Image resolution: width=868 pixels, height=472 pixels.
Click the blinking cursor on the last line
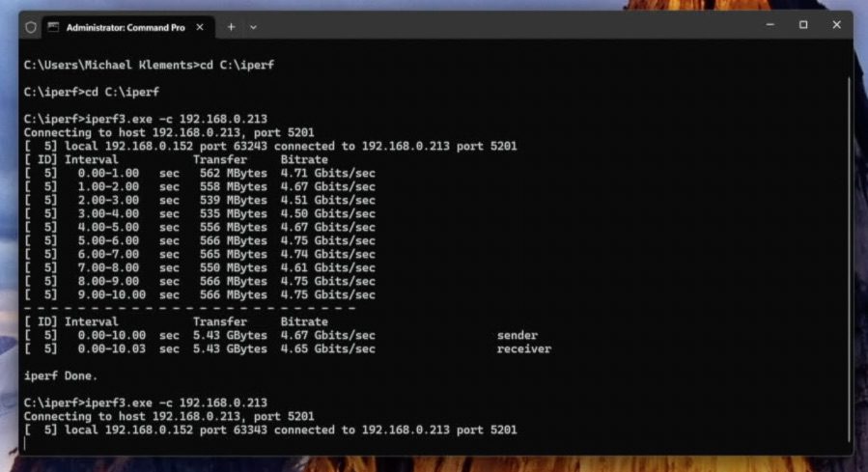(25, 444)
